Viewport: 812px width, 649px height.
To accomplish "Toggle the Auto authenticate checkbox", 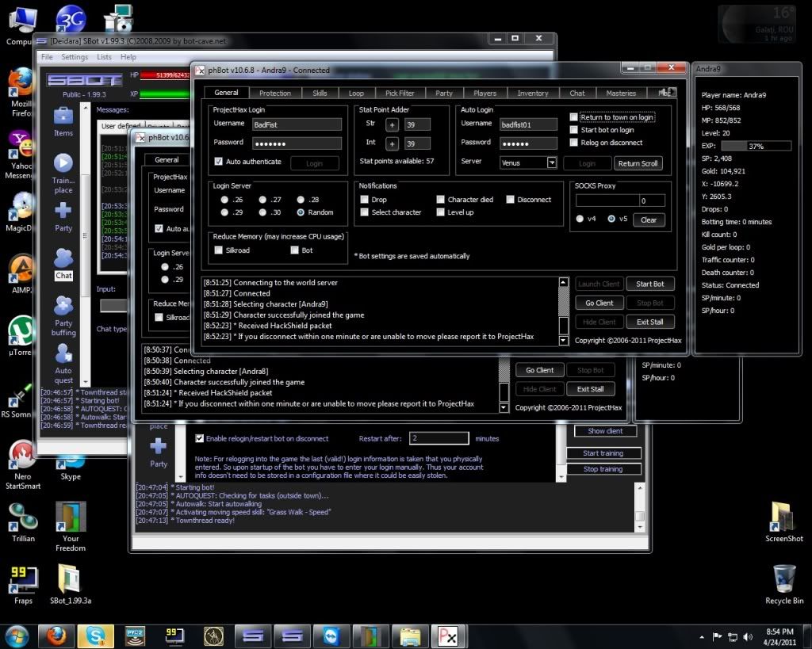I will point(219,162).
